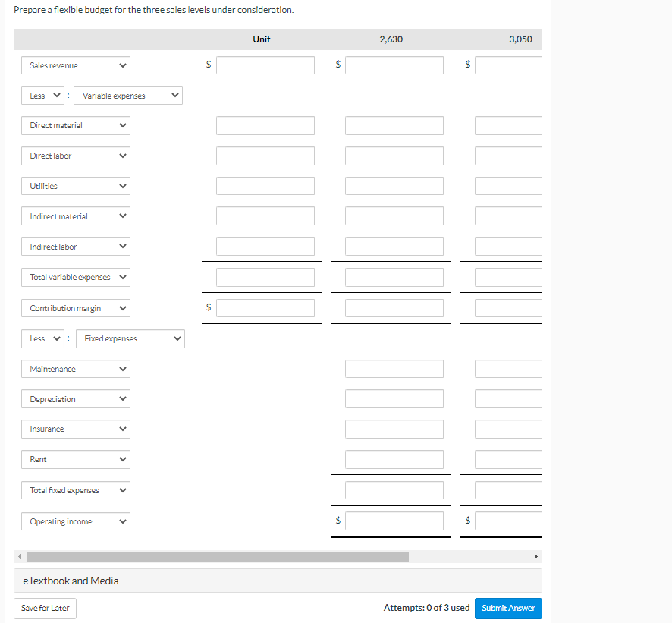Open the Total fixed expenses dropdown

76,490
